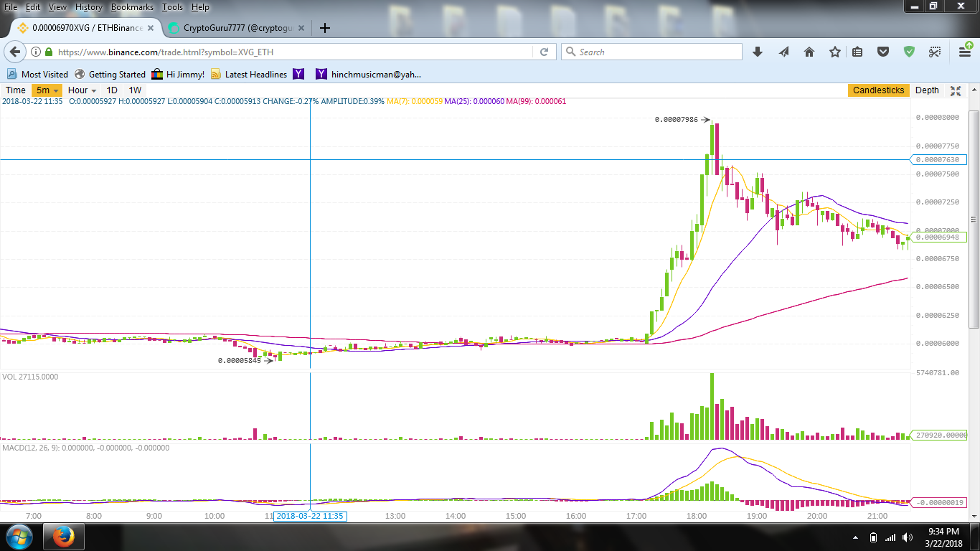The image size is (980, 551).
Task: Click the 0.00005845 low price label
Action: pyautogui.click(x=240, y=361)
